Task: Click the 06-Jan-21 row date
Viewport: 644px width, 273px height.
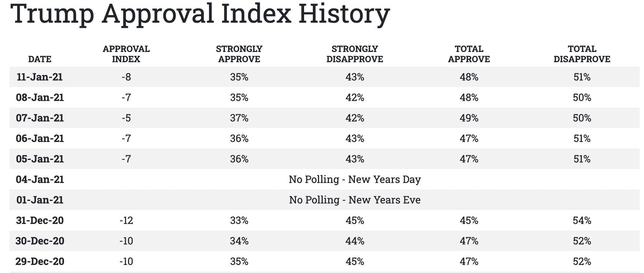Action: click(40, 138)
